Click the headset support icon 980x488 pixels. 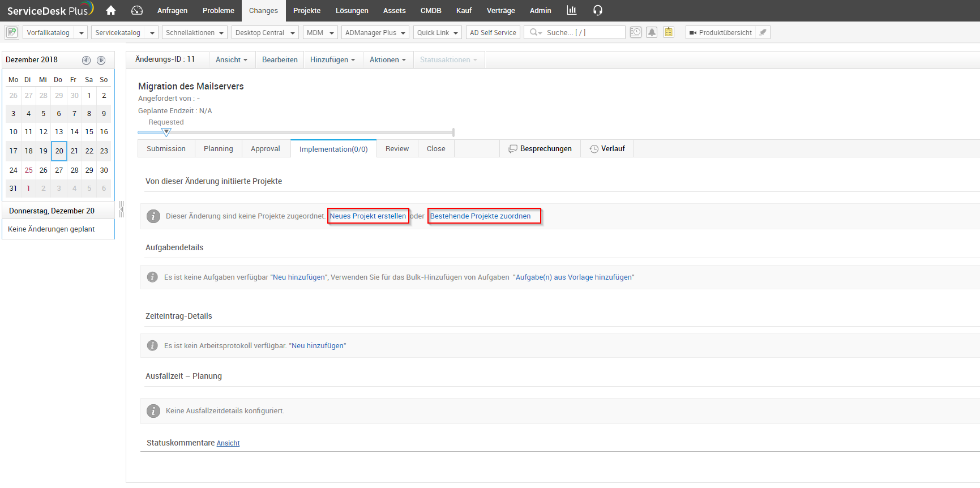(x=598, y=10)
